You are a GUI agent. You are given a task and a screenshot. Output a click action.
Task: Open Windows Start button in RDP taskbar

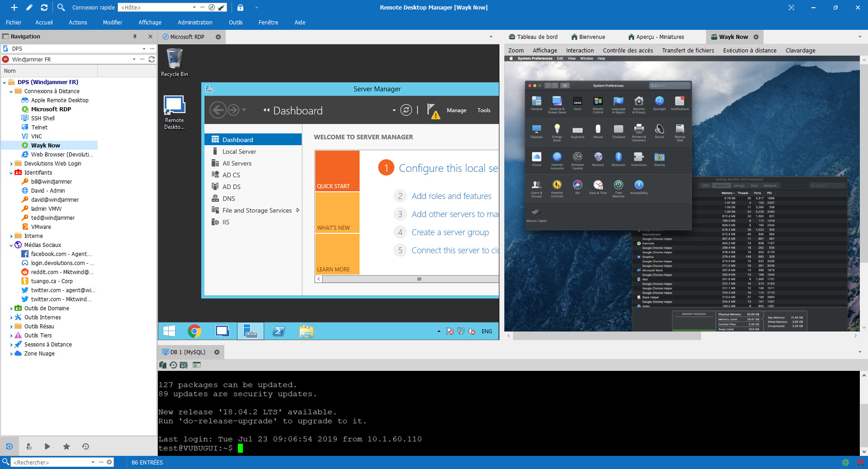point(169,331)
